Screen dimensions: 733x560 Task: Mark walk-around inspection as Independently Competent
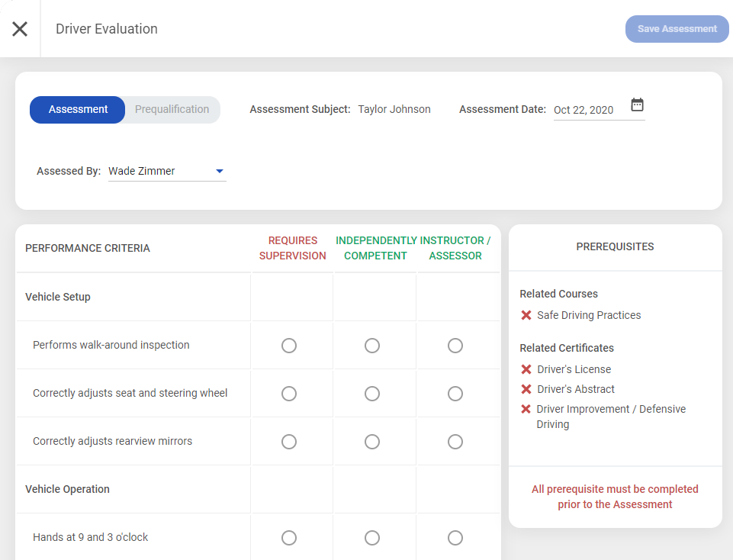pyautogui.click(x=372, y=346)
